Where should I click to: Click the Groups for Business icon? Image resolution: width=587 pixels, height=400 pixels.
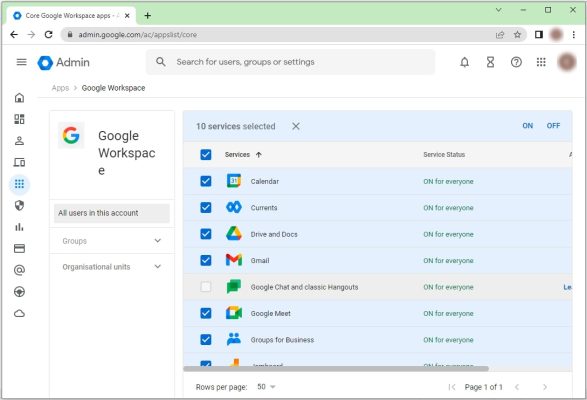point(234,339)
